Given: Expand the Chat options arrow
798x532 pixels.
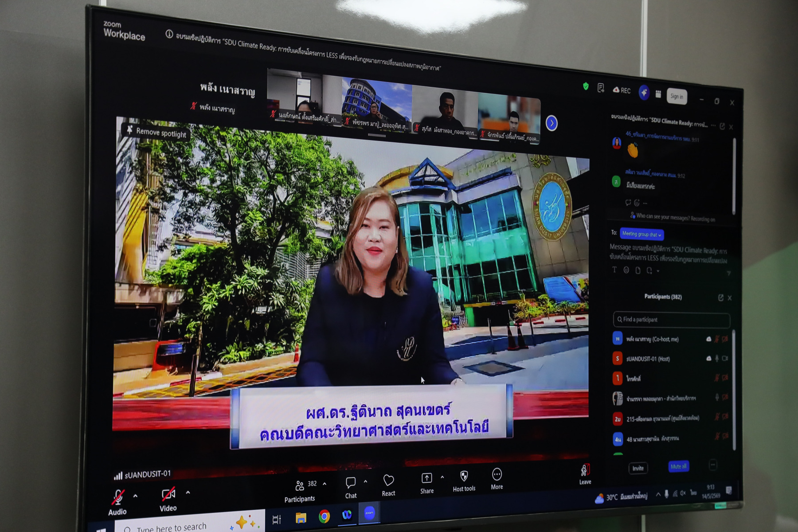Looking at the screenshot, I should coord(365,481).
